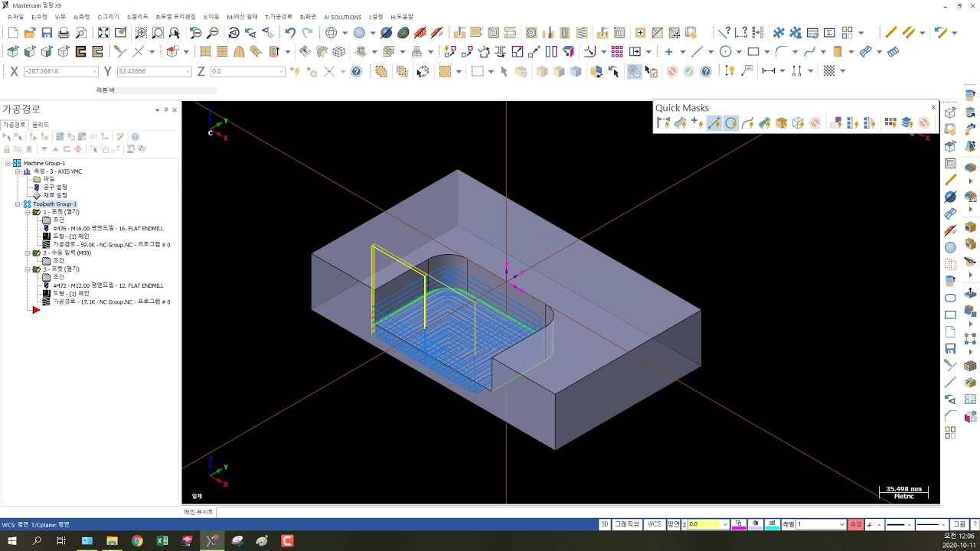This screenshot has height=551, width=980.
Task: Select the 공구 설정 tree item
Action: 55,187
